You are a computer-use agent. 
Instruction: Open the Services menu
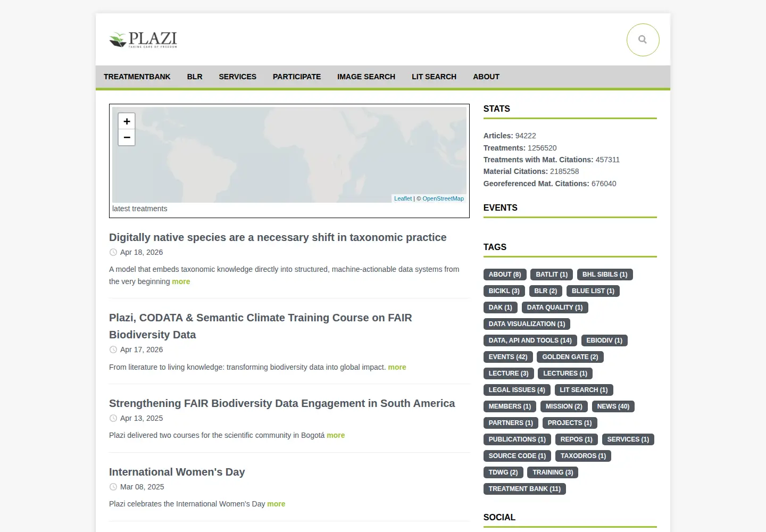click(238, 77)
